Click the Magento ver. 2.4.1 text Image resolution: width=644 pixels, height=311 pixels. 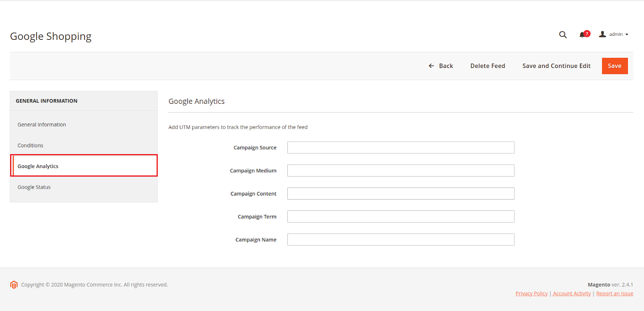pos(610,285)
